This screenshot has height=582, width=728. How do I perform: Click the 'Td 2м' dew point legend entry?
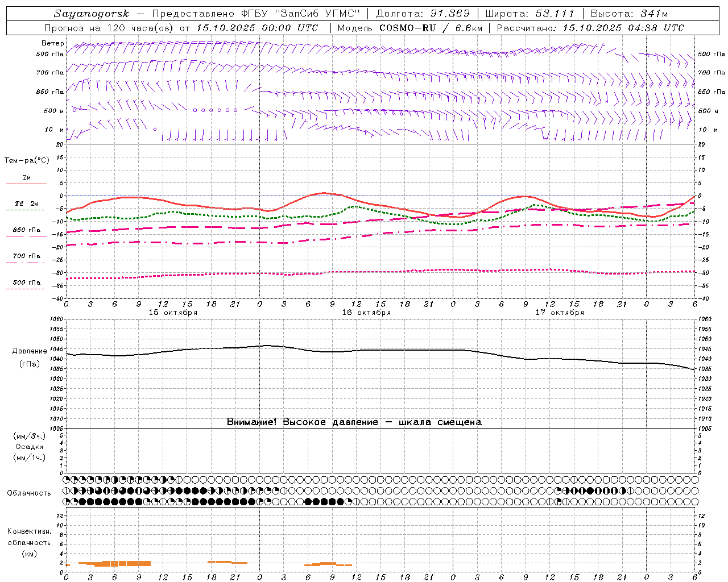(27, 203)
